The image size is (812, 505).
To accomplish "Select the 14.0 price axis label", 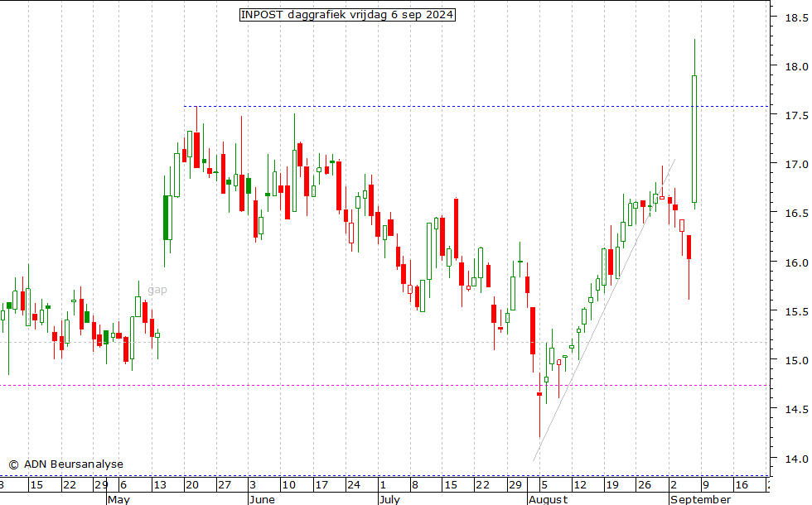I will 796,459.
